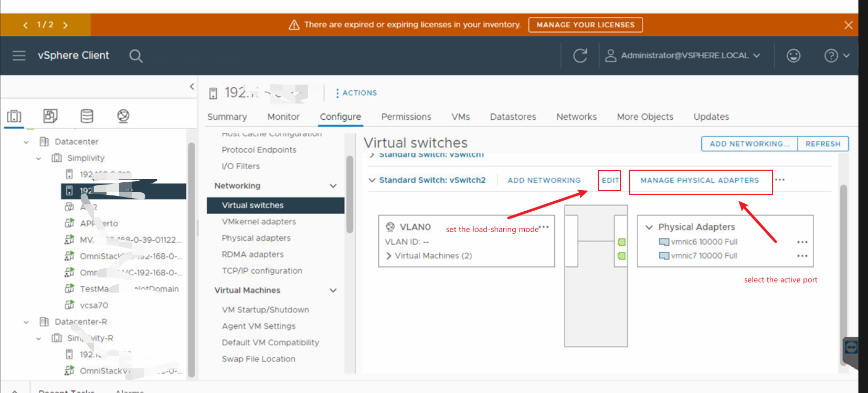
Task: Expand Virtual Machines (2) list
Action: [x=389, y=256]
